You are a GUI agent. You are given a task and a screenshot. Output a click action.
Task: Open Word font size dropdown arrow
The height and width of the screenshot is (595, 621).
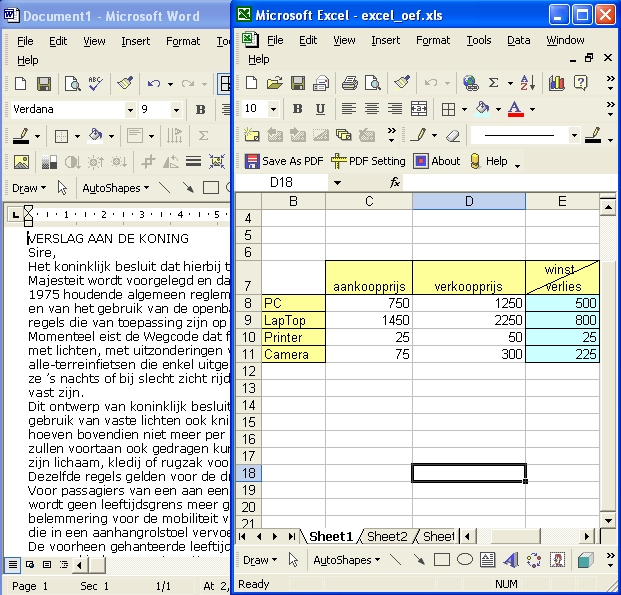[x=176, y=110]
